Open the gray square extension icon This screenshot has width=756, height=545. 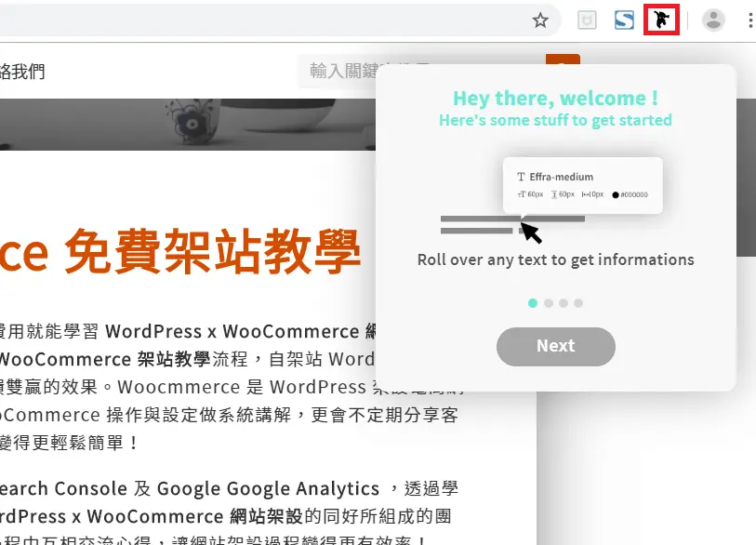587,20
